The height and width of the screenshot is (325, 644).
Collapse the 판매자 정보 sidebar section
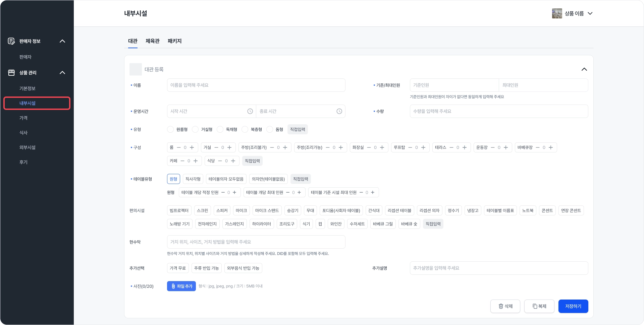[x=62, y=41]
